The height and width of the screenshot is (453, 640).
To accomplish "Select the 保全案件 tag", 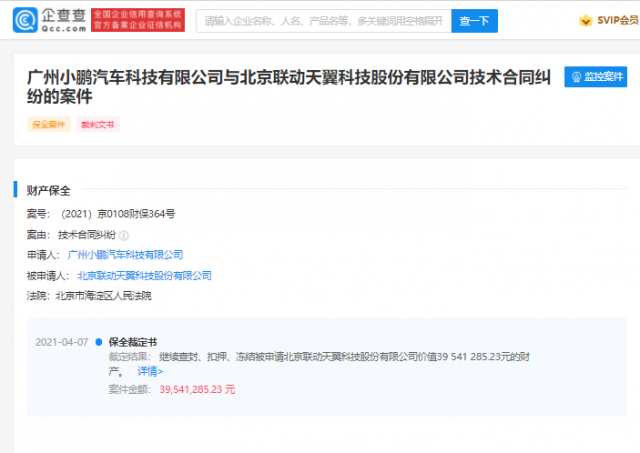I will tap(49, 124).
